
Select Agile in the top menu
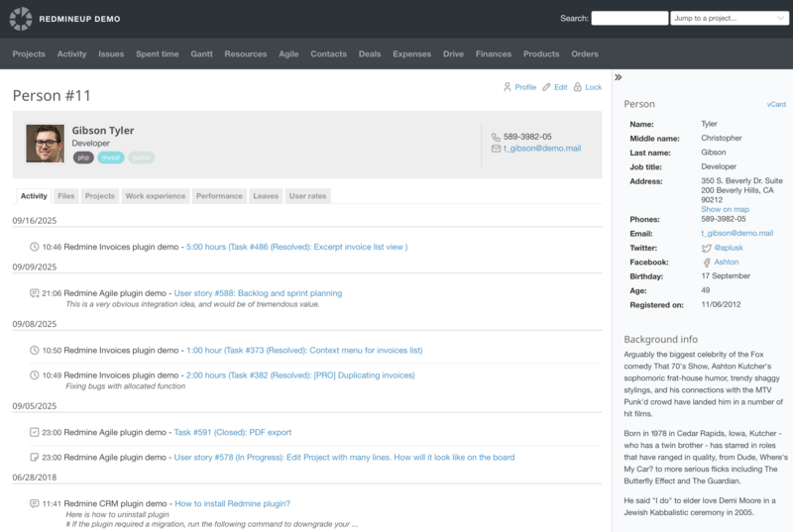point(288,54)
